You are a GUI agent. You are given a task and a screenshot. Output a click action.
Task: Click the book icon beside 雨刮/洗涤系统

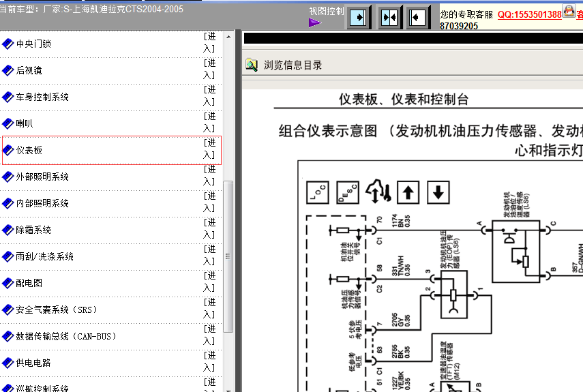coord(8,256)
